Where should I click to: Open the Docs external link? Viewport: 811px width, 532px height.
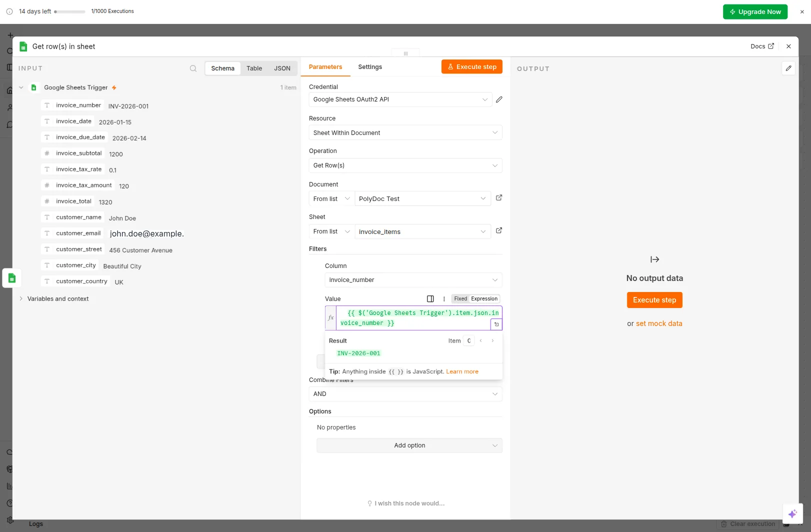(762, 46)
